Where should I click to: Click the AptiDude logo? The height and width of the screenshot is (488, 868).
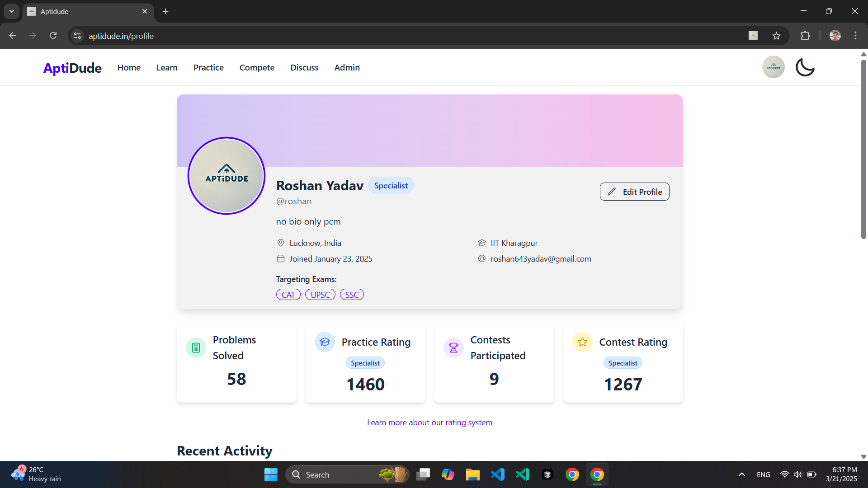[x=72, y=68]
